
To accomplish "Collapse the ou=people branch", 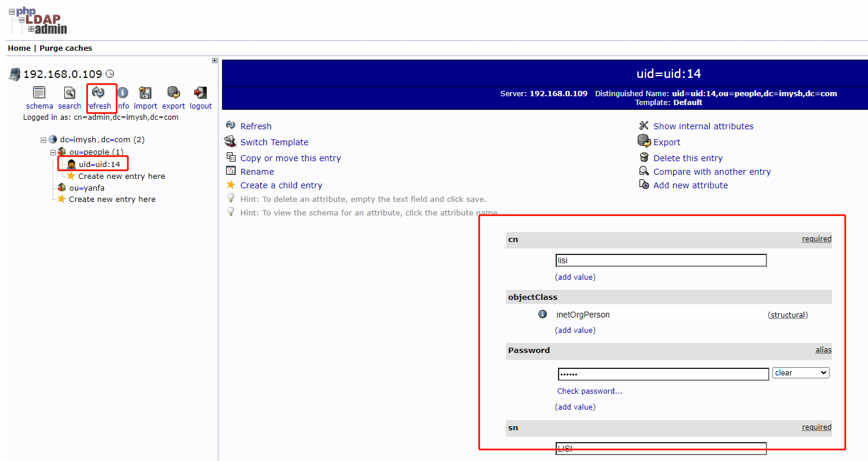I will tap(53, 152).
